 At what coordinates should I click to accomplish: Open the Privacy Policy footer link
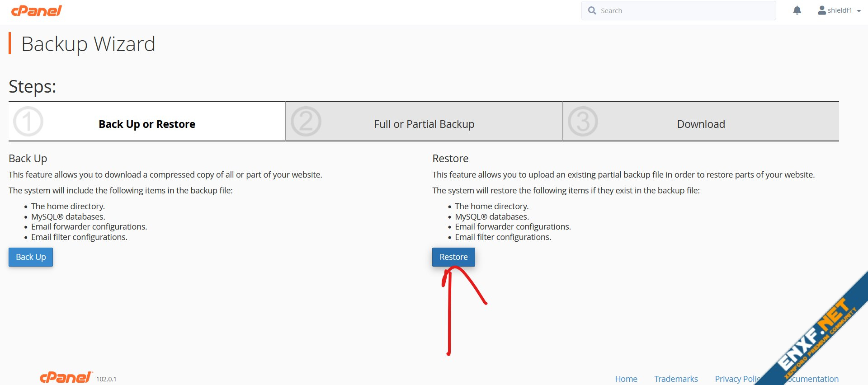pyautogui.click(x=736, y=379)
